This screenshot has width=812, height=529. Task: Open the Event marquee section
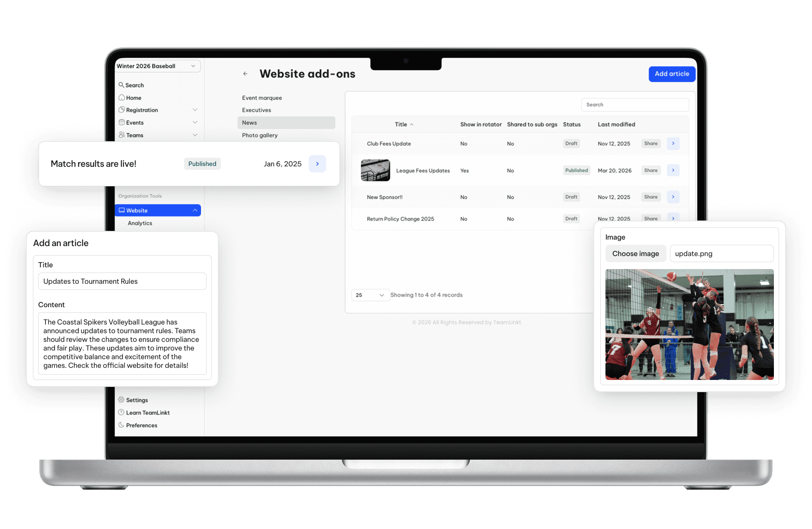(262, 97)
